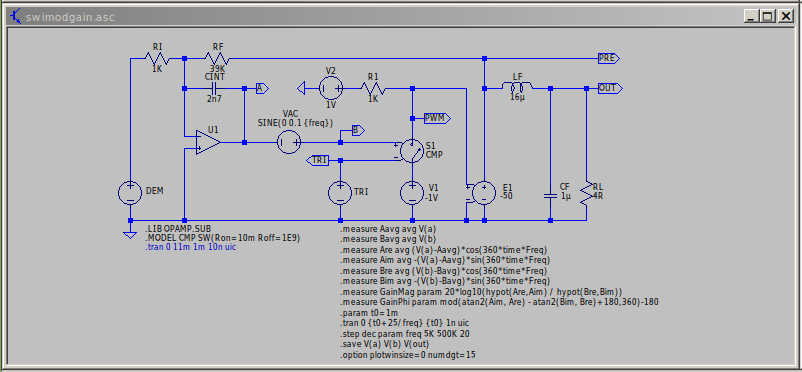This screenshot has width=802, height=372.
Task: Click the 2n7 value of CINT
Action: (214, 99)
